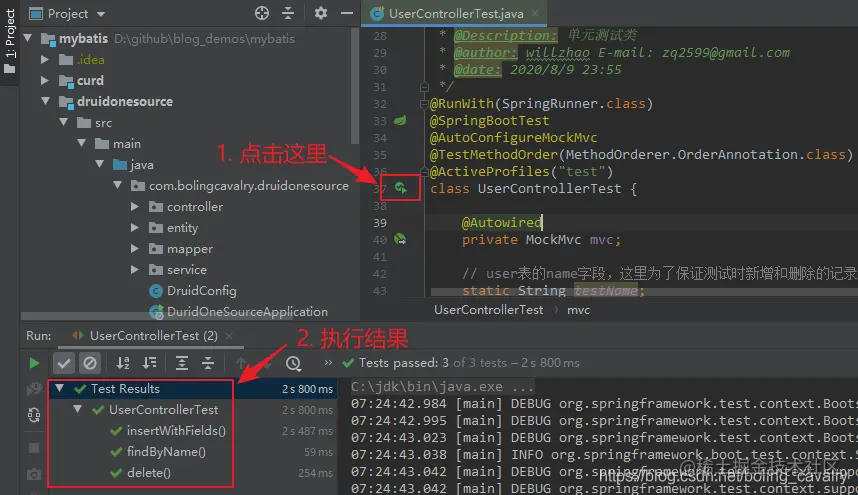Switch to UserControllerTest.java editor tab
This screenshot has height=495, width=858.
(x=456, y=13)
